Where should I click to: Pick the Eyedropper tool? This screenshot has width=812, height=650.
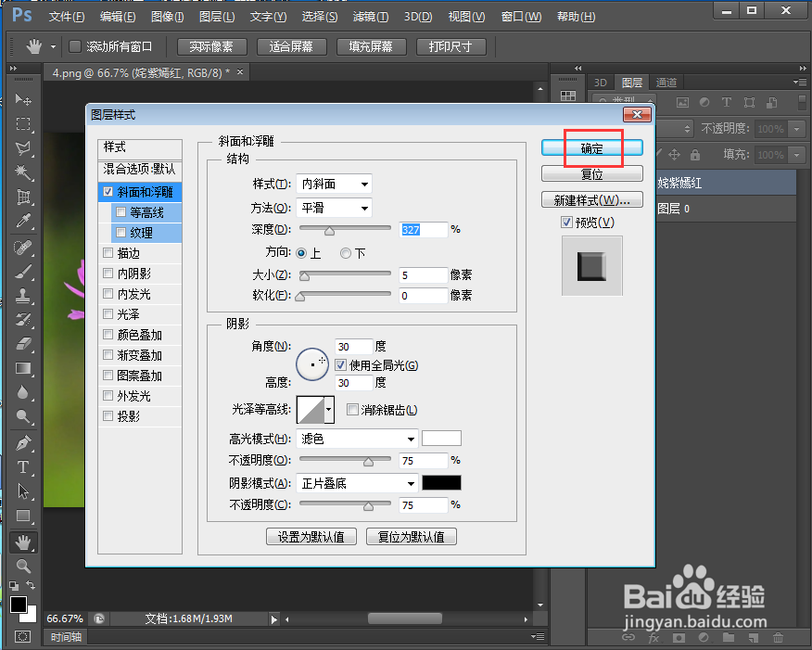pyautogui.click(x=22, y=222)
